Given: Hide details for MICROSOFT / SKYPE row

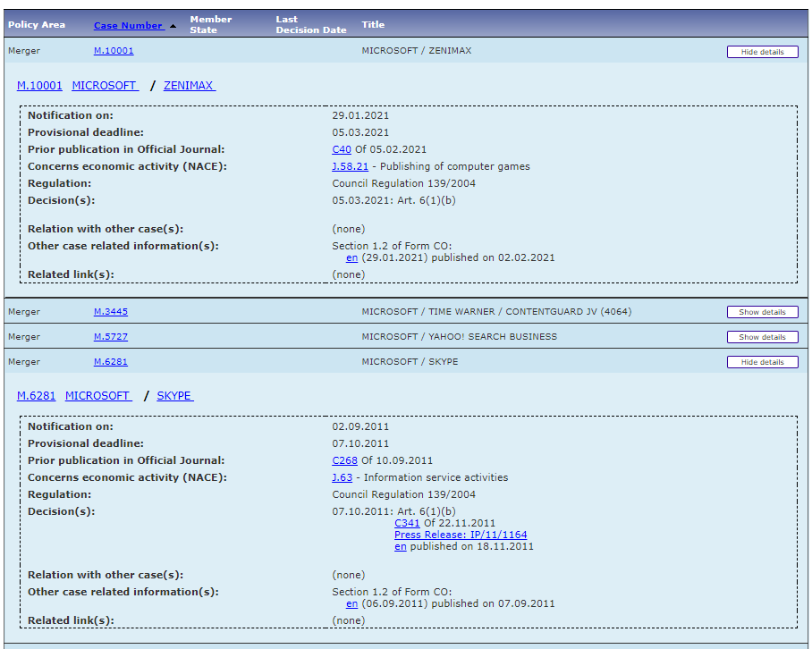Looking at the screenshot, I should (x=762, y=362).
